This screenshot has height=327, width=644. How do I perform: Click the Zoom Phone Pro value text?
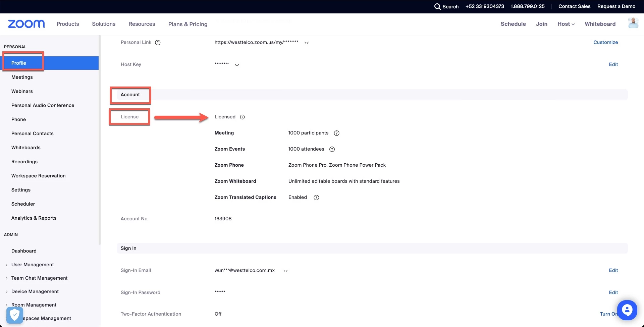(x=337, y=165)
